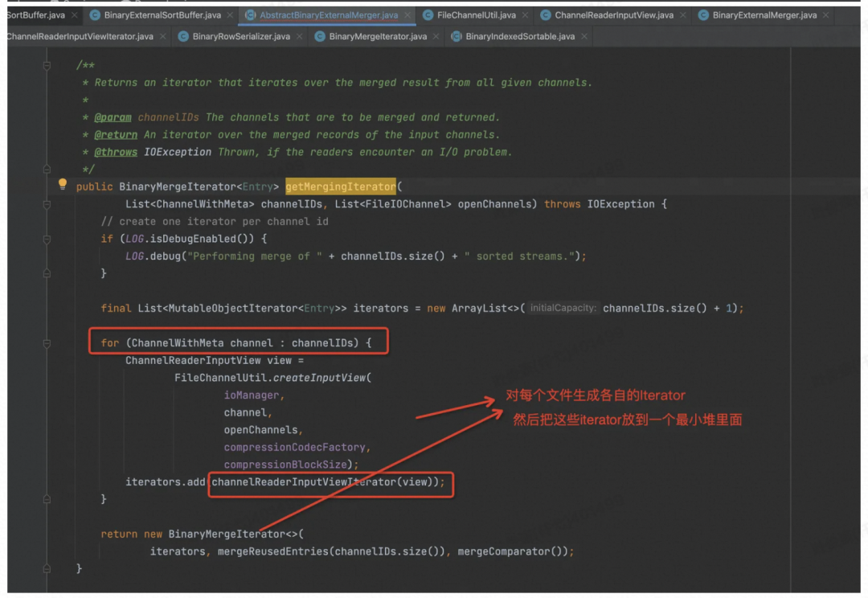Collapse the getMergingIterator method body
This screenshot has height=598, width=868.
tap(47, 205)
